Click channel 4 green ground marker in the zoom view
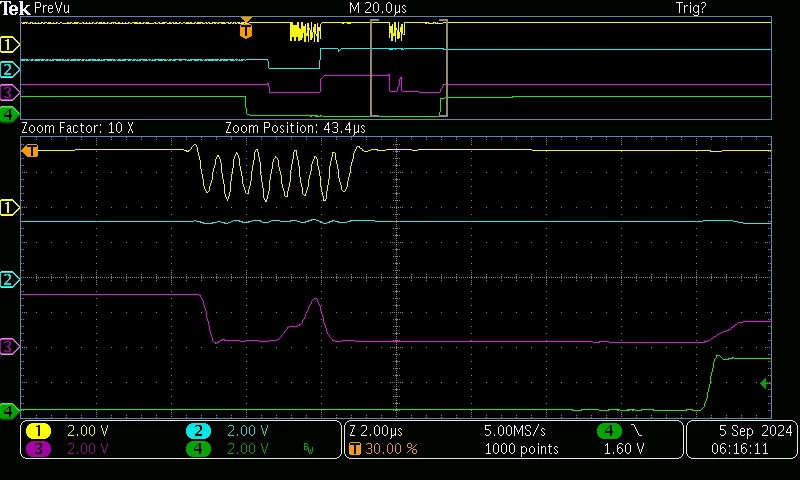The height and width of the screenshot is (480, 800). tap(9, 411)
